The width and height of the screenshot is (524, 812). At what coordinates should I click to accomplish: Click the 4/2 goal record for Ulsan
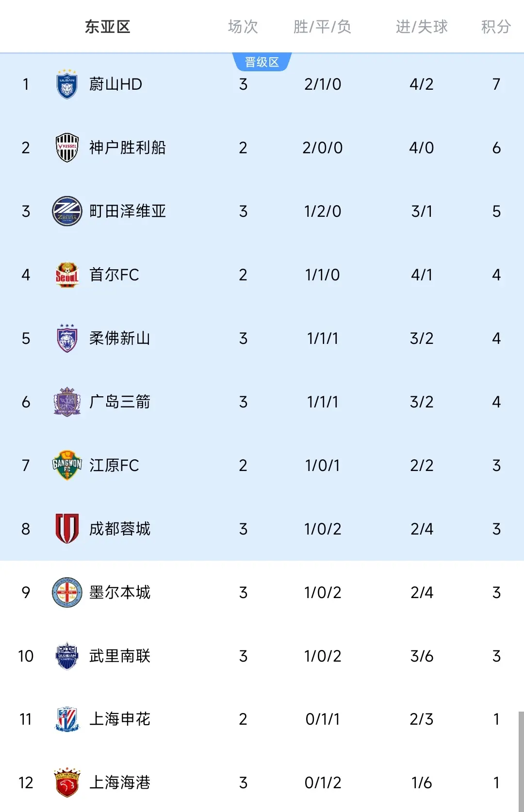pyautogui.click(x=422, y=85)
